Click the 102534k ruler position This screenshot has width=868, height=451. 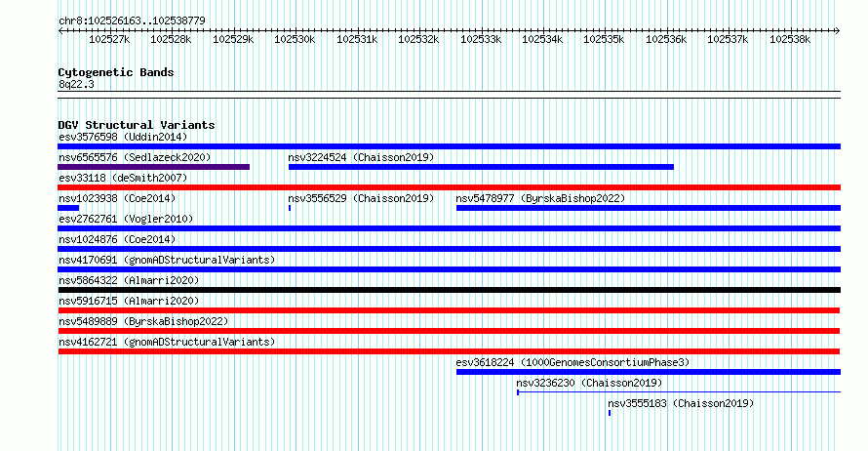click(542, 39)
